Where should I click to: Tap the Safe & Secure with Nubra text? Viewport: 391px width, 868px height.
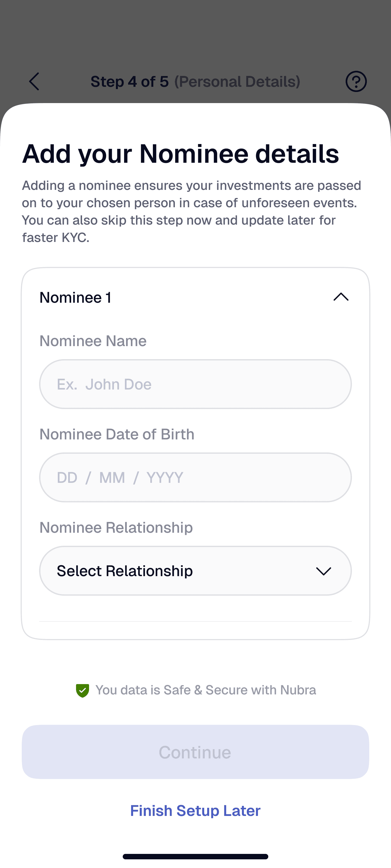206,690
